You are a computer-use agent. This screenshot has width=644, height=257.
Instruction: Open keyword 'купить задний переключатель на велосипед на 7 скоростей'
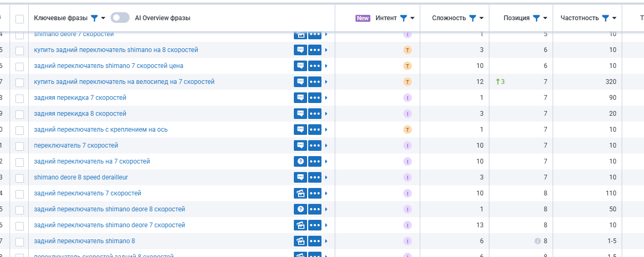[x=124, y=82]
